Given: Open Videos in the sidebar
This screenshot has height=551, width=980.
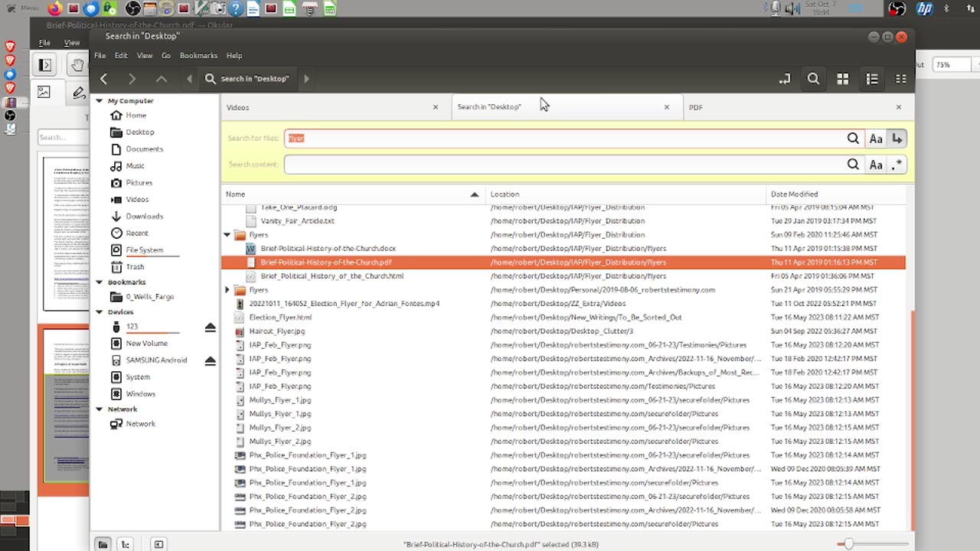Looking at the screenshot, I should pyautogui.click(x=137, y=200).
